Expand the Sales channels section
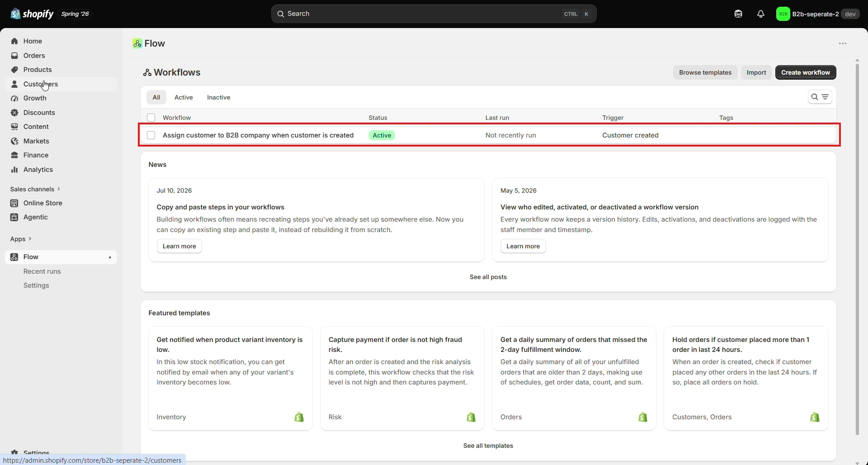This screenshot has width=868, height=465. 35,189
